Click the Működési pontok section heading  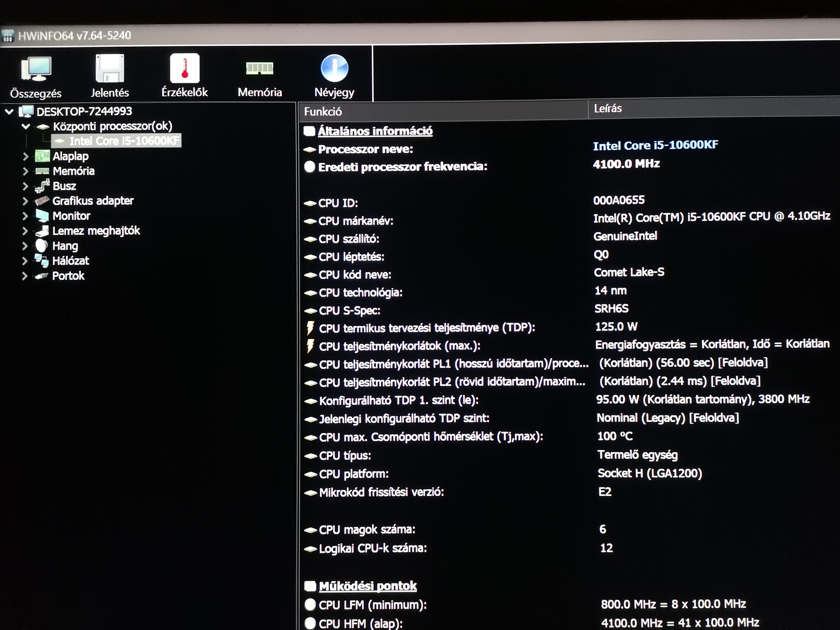(367, 586)
